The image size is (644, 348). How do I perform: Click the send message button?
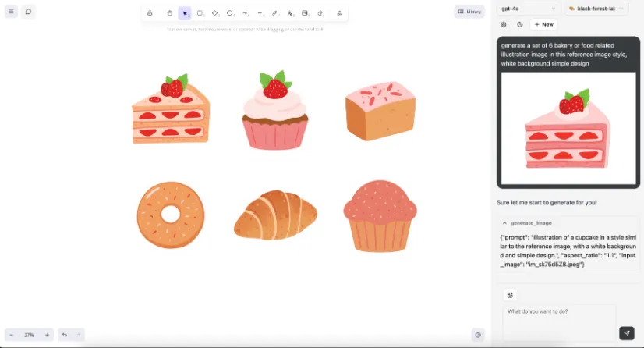coord(627,333)
